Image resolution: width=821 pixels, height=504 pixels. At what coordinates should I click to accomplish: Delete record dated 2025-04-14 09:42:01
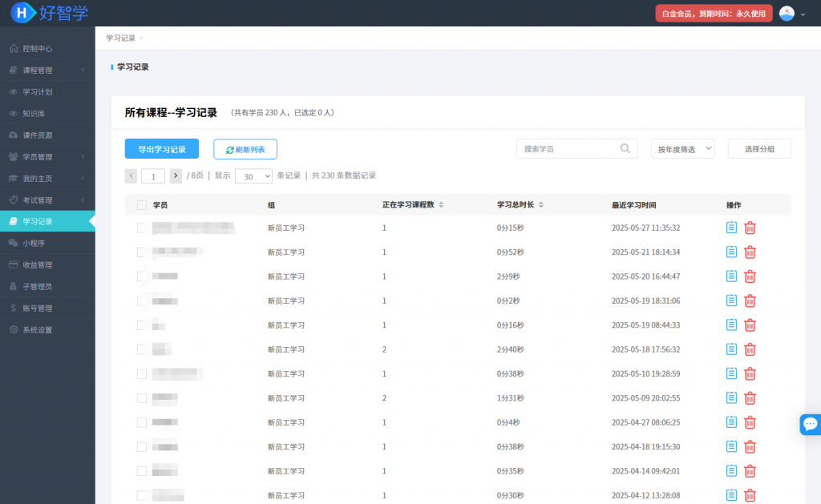[x=750, y=471]
